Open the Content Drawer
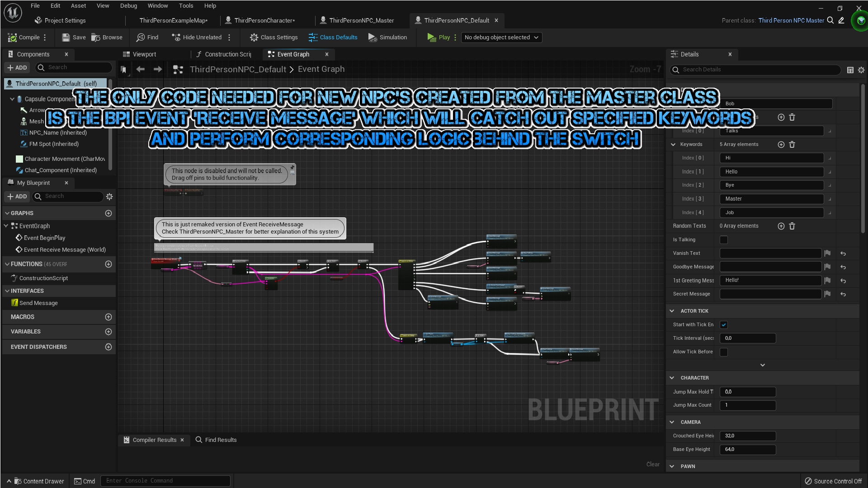Image resolution: width=868 pixels, height=488 pixels. [39, 481]
